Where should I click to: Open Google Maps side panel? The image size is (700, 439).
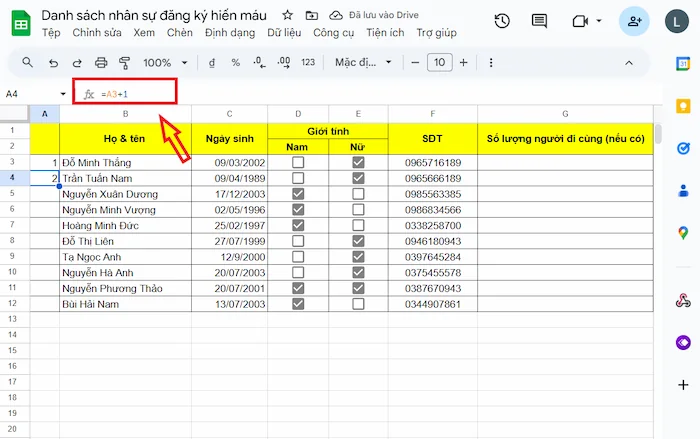(683, 233)
